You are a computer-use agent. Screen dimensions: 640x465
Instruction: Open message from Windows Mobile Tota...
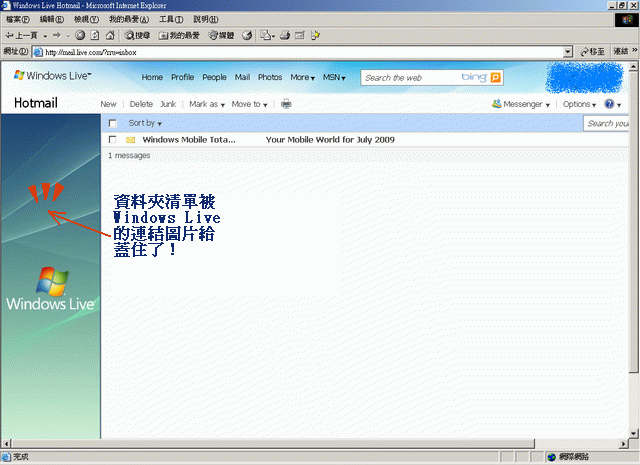pyautogui.click(x=189, y=140)
